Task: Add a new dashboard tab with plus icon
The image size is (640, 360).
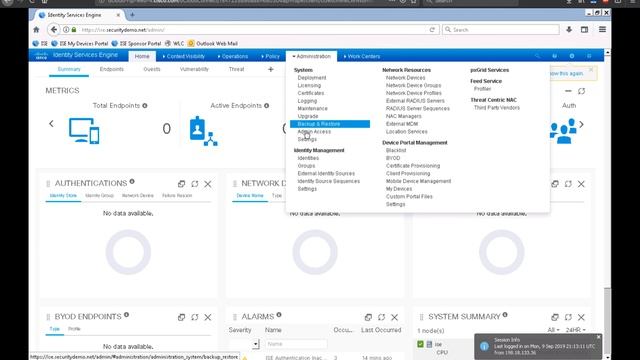Action: tap(271, 69)
